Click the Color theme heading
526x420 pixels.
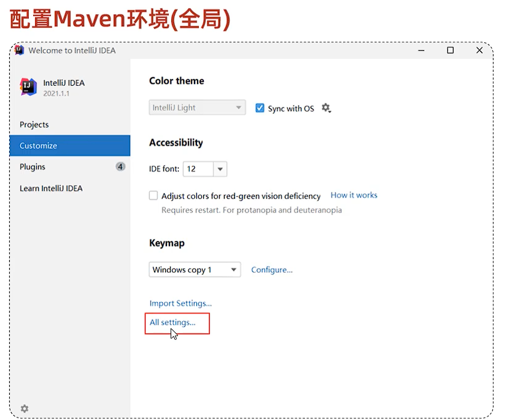[176, 81]
